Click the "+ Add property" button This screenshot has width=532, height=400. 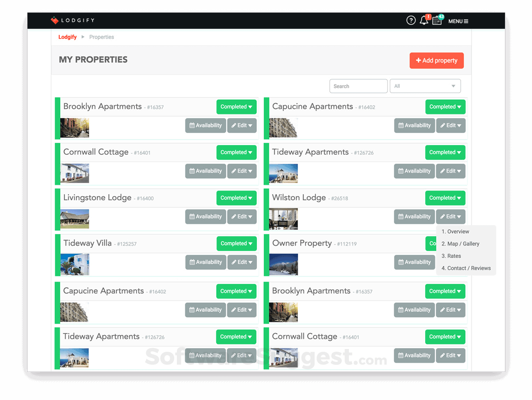tap(436, 60)
